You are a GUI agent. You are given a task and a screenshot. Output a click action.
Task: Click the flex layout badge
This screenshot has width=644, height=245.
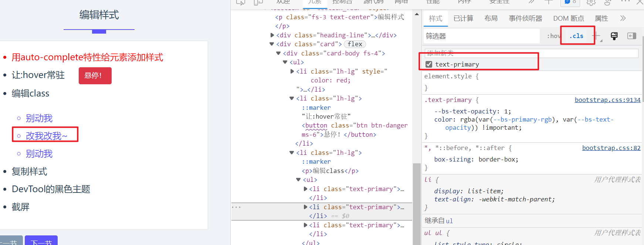click(x=355, y=44)
